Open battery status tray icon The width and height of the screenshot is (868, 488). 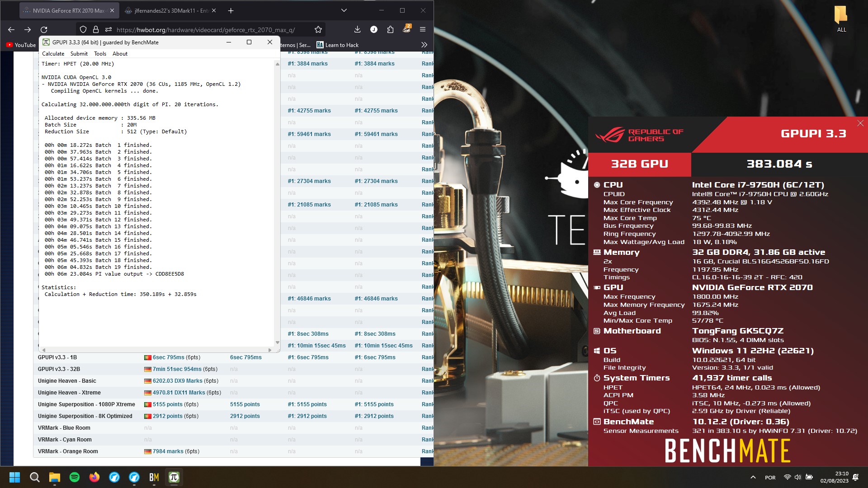pos(809,477)
